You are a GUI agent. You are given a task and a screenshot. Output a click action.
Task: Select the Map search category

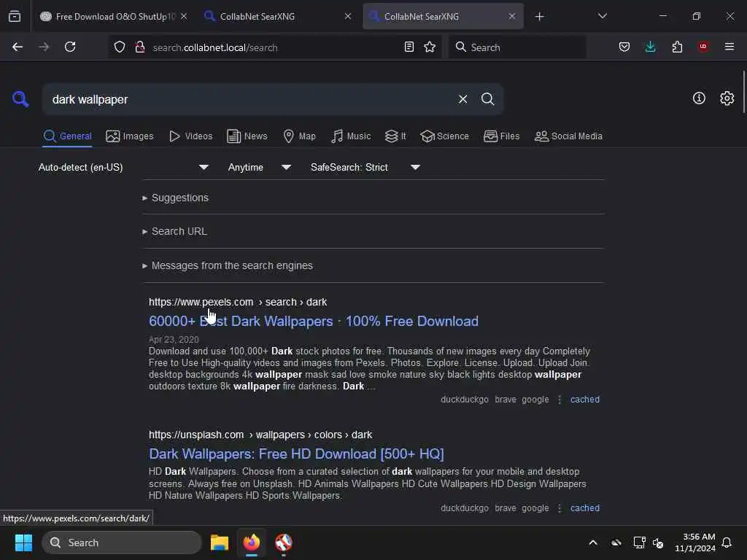[299, 136]
